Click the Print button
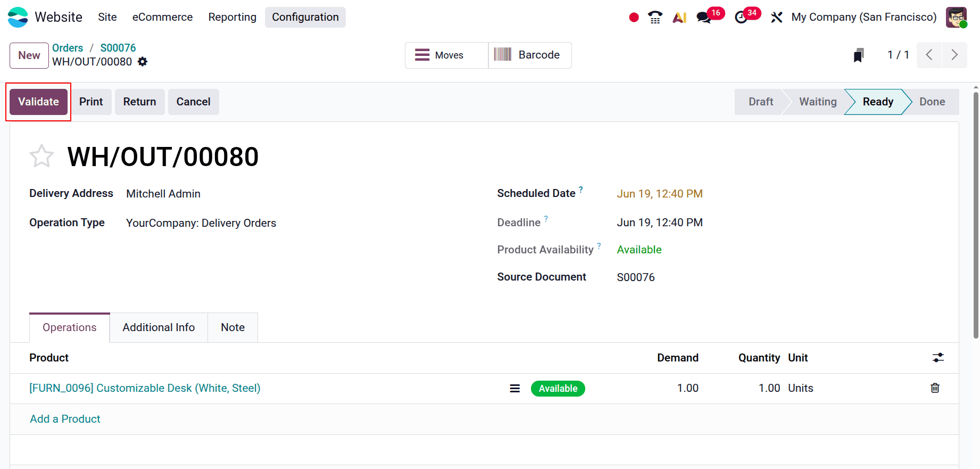 click(x=91, y=102)
